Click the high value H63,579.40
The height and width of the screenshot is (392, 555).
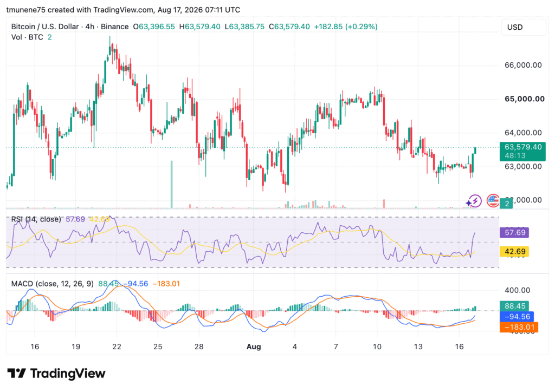(x=199, y=27)
